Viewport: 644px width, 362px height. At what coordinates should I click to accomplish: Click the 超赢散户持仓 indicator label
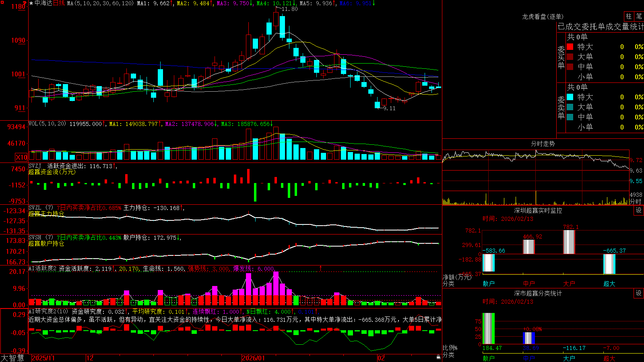click(46, 243)
